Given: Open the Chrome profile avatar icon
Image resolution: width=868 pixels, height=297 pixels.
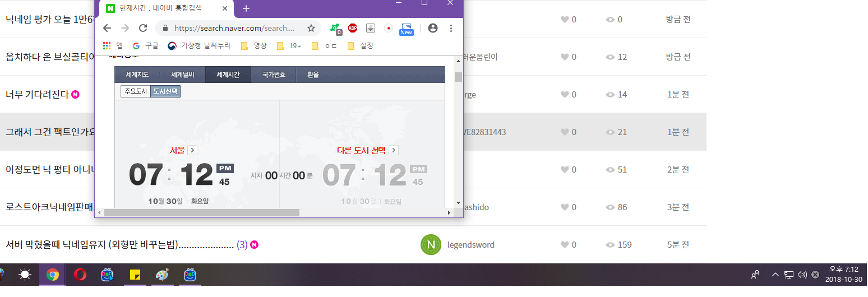Looking at the screenshot, I should coord(432,28).
